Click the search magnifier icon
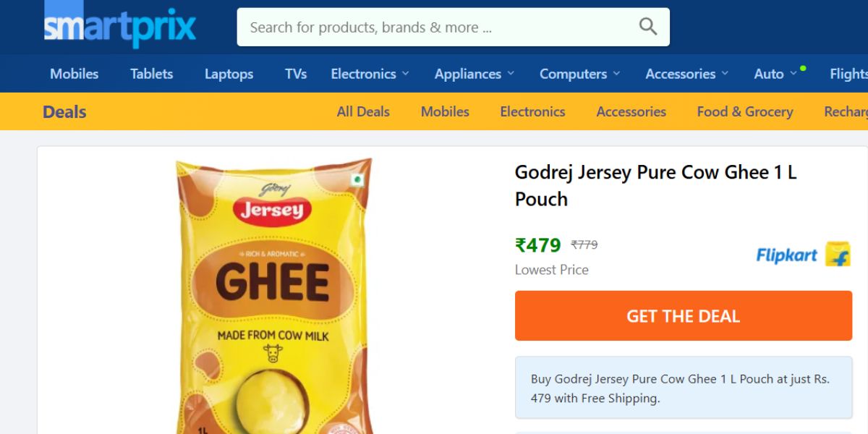This screenshot has width=868, height=434. click(647, 26)
